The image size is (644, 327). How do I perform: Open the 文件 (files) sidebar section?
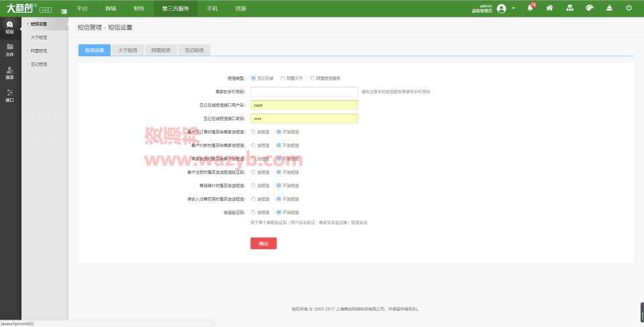coord(9,50)
